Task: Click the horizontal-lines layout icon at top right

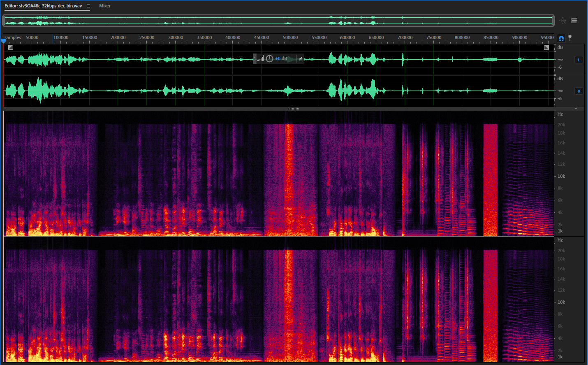Action: pos(574,20)
